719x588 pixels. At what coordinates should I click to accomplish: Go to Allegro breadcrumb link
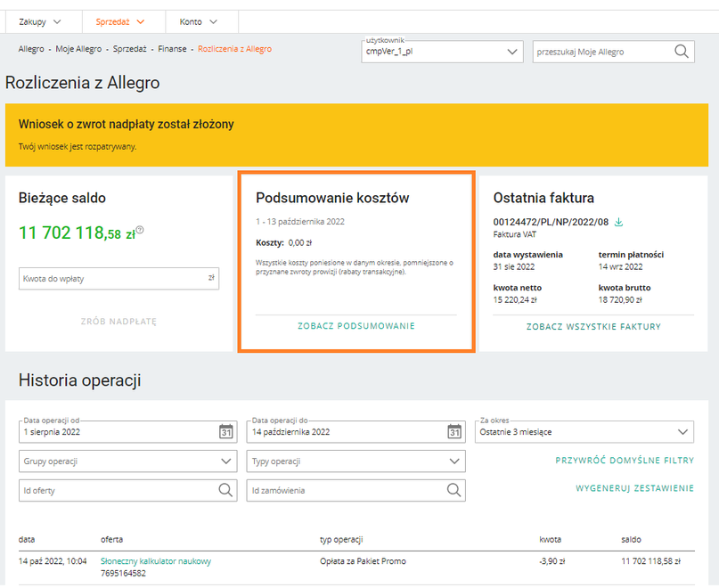[31, 49]
